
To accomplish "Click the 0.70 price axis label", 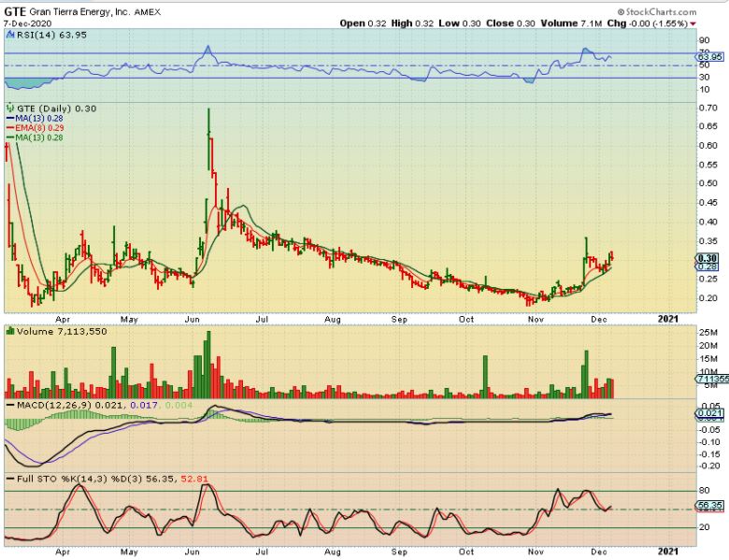I will tap(708, 108).
